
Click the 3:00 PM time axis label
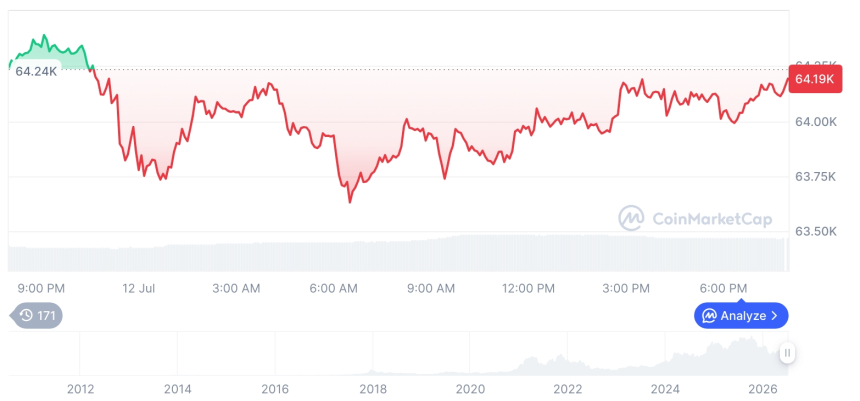pyautogui.click(x=626, y=288)
